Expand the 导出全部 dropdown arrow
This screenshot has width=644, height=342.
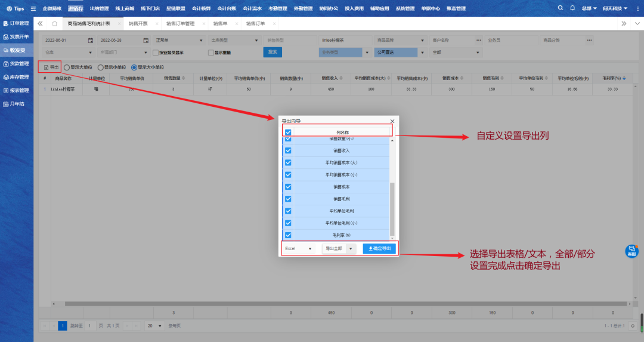(x=351, y=248)
